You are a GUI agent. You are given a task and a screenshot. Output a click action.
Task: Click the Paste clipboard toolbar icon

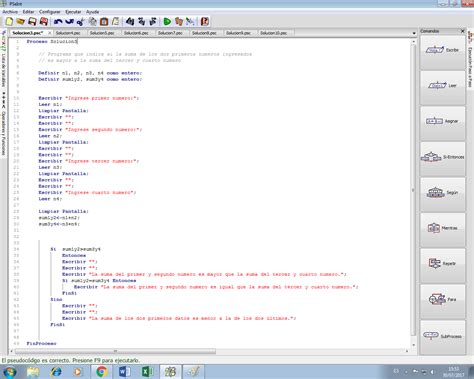[104, 22]
